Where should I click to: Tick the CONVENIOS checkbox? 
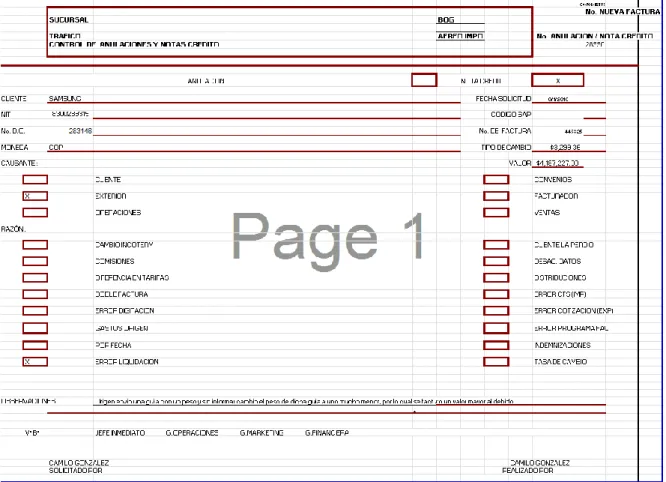click(496, 180)
